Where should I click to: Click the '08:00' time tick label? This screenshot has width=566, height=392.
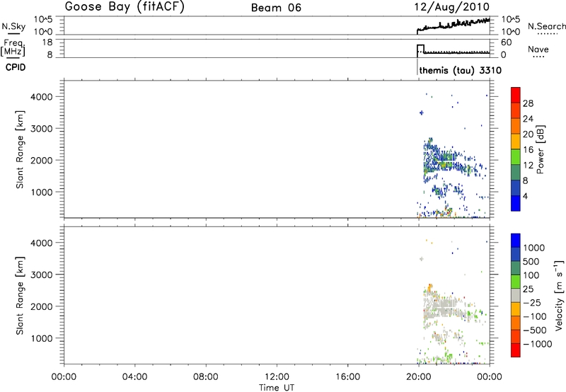[x=206, y=377]
